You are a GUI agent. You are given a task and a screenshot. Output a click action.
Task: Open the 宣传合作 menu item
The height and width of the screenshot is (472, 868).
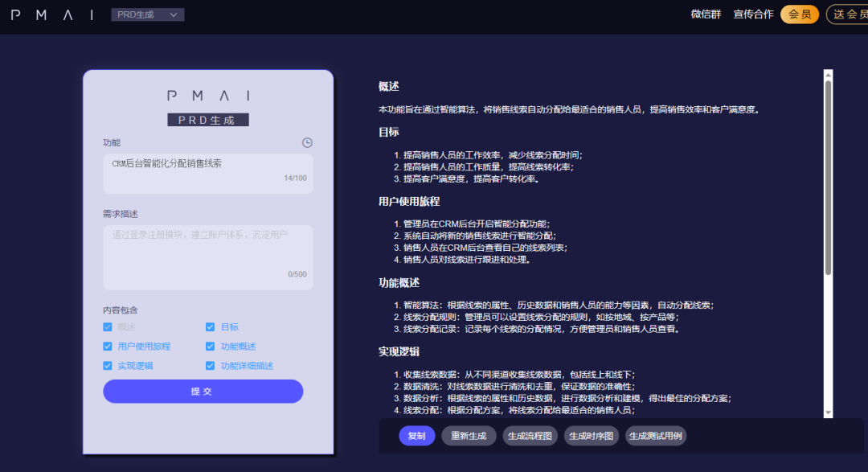pyautogui.click(x=752, y=14)
